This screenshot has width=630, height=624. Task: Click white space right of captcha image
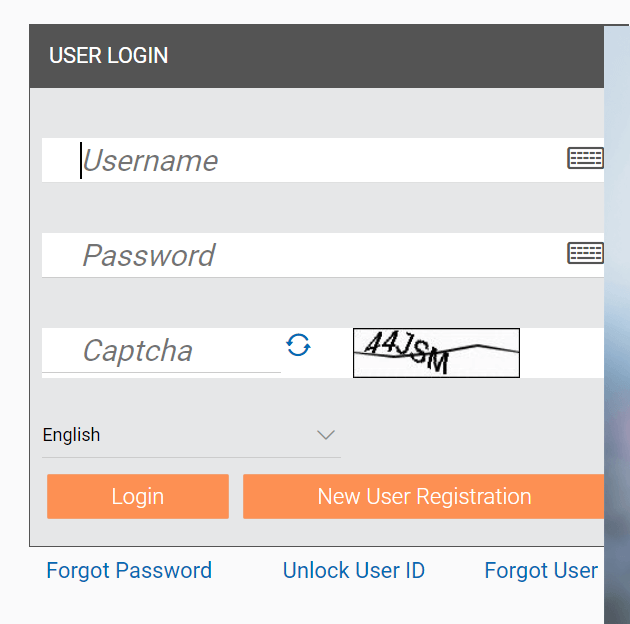click(562, 353)
